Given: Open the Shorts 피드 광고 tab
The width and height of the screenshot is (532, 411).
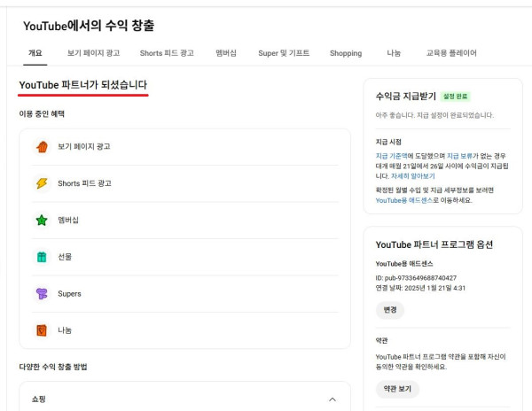Looking at the screenshot, I should point(167,53).
